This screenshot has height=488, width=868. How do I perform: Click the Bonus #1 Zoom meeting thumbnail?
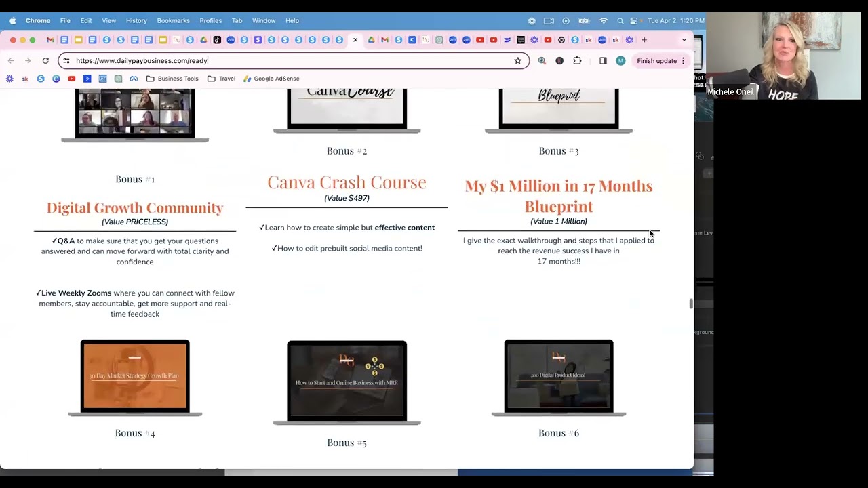(x=135, y=114)
